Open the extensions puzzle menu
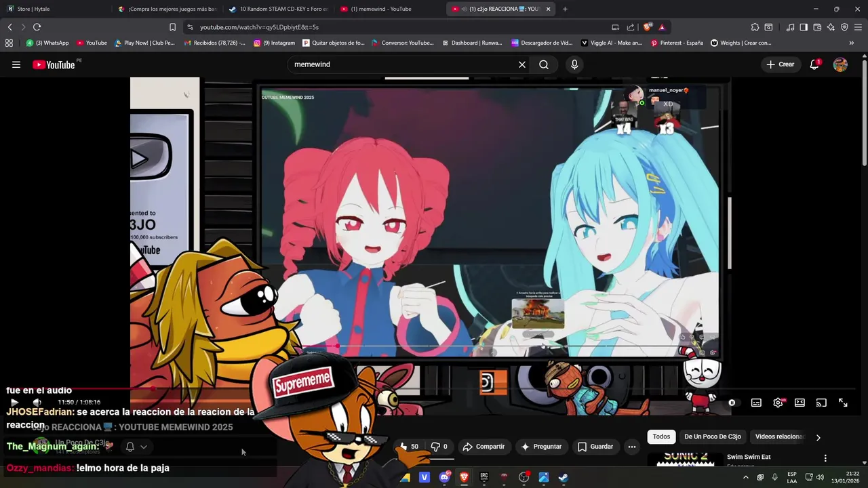This screenshot has width=868, height=488. click(755, 27)
